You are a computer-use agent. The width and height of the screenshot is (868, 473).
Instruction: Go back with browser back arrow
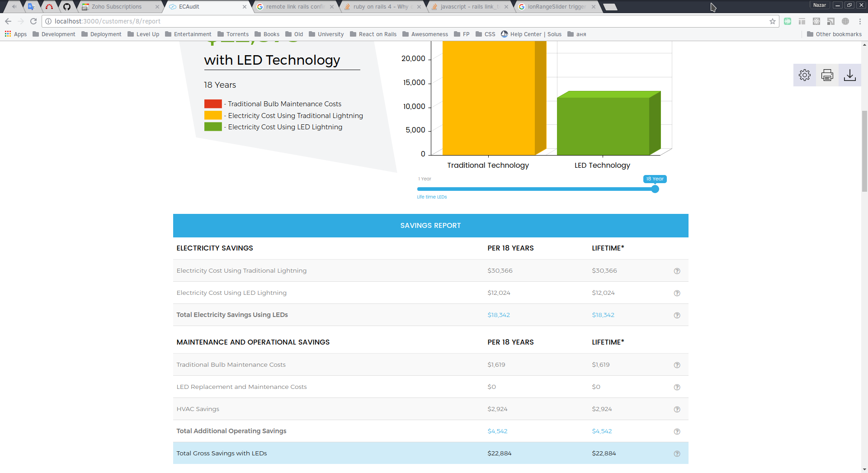(8, 21)
